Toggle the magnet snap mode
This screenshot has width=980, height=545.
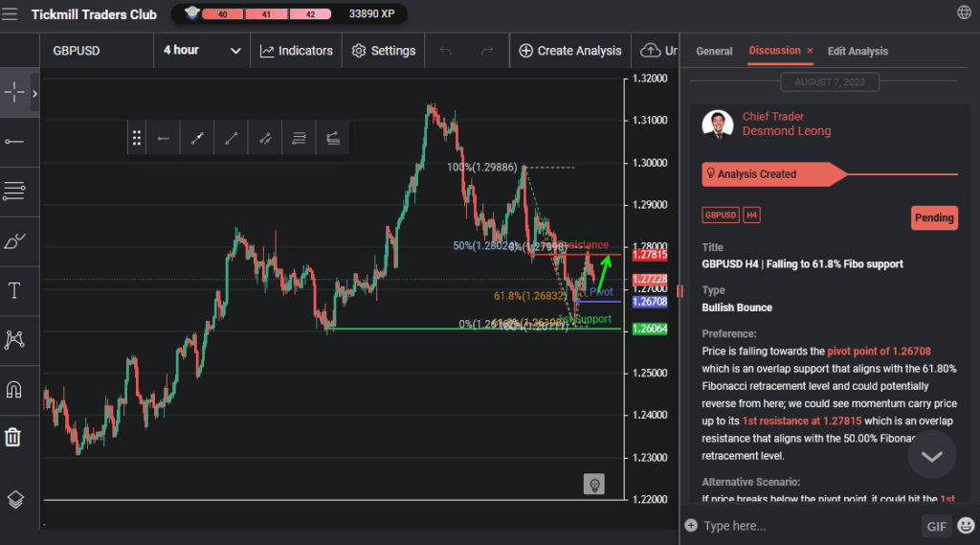pos(14,389)
